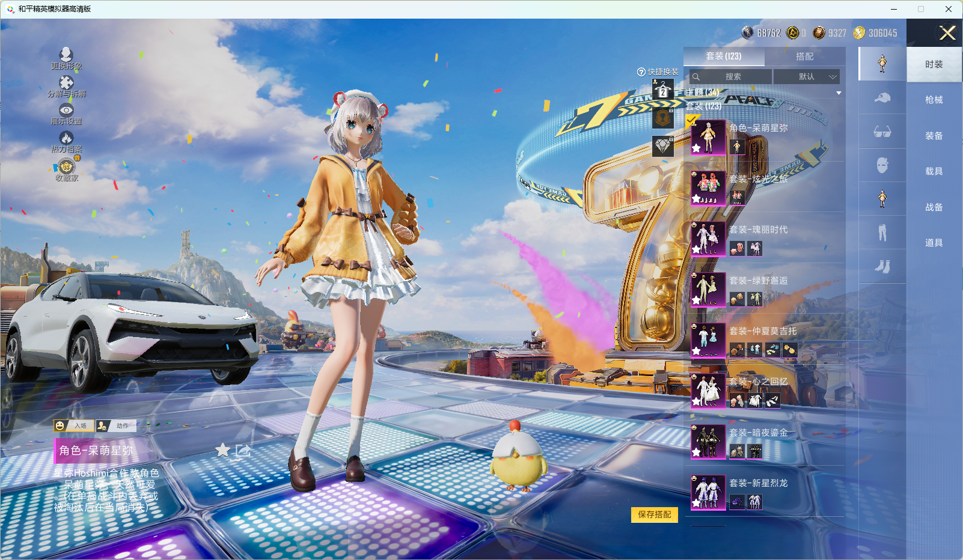The image size is (963, 560).
Task: Click the gold coin currency icon showing 306045
Action: [859, 32]
